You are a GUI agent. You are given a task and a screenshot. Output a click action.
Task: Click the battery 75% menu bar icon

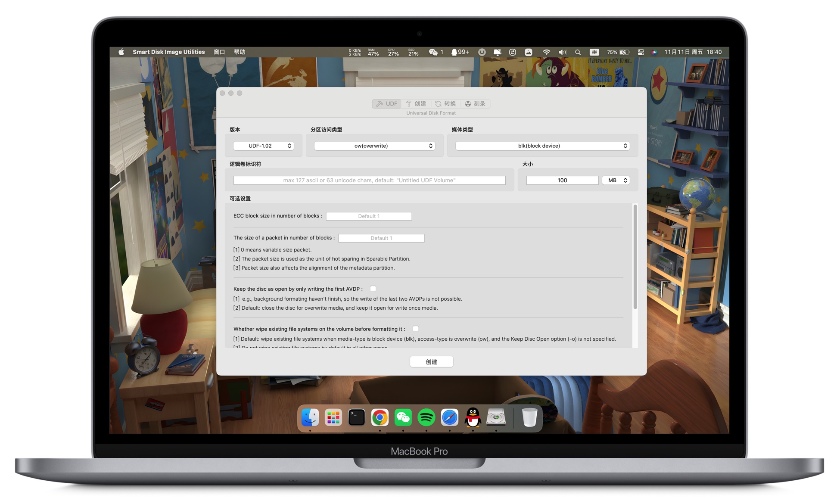pos(618,52)
